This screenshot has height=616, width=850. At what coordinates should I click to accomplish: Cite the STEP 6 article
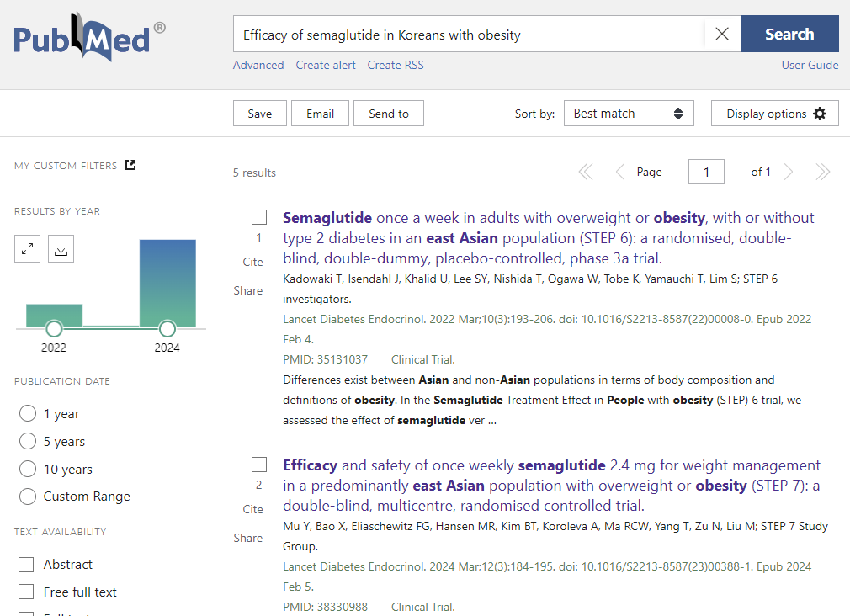pyautogui.click(x=252, y=262)
